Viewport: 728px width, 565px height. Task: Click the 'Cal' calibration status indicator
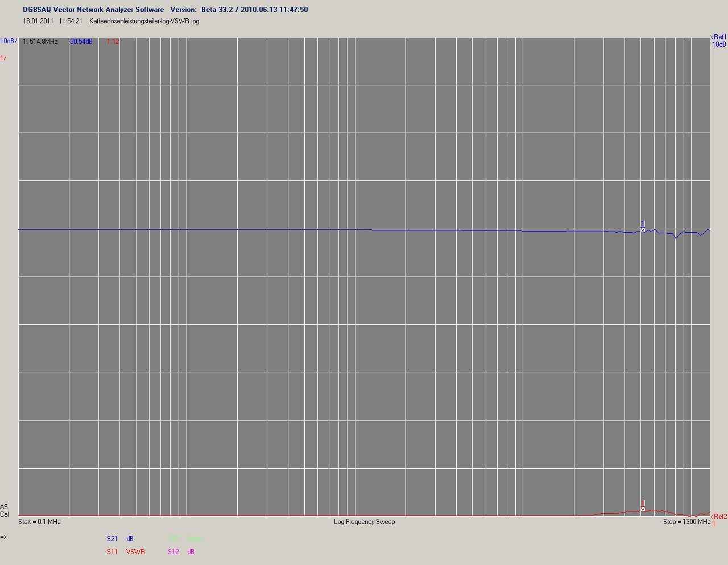5,514
